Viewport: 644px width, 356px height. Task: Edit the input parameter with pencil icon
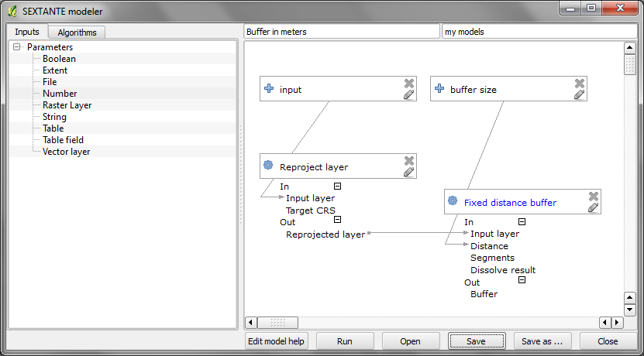tap(409, 94)
